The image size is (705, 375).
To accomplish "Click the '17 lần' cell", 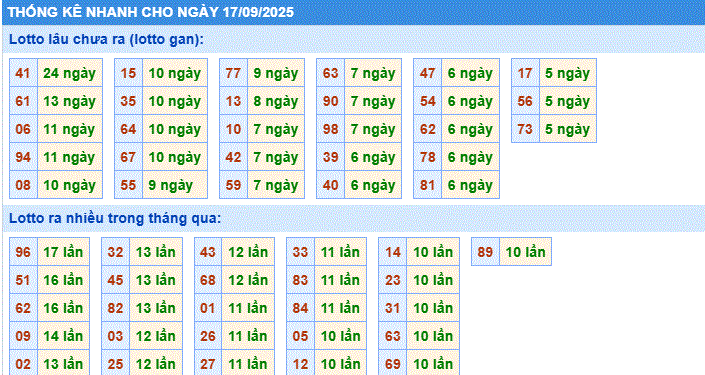I will coord(63,252).
